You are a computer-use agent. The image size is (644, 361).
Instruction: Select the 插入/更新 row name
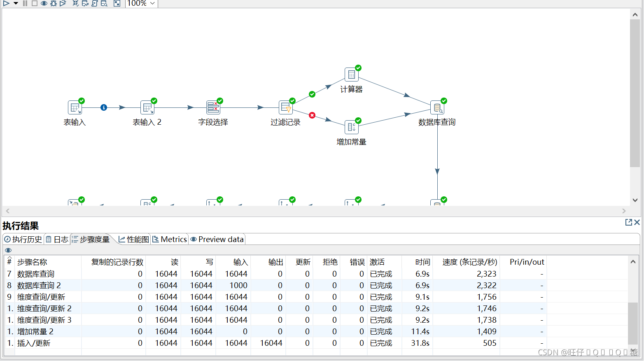(34, 343)
